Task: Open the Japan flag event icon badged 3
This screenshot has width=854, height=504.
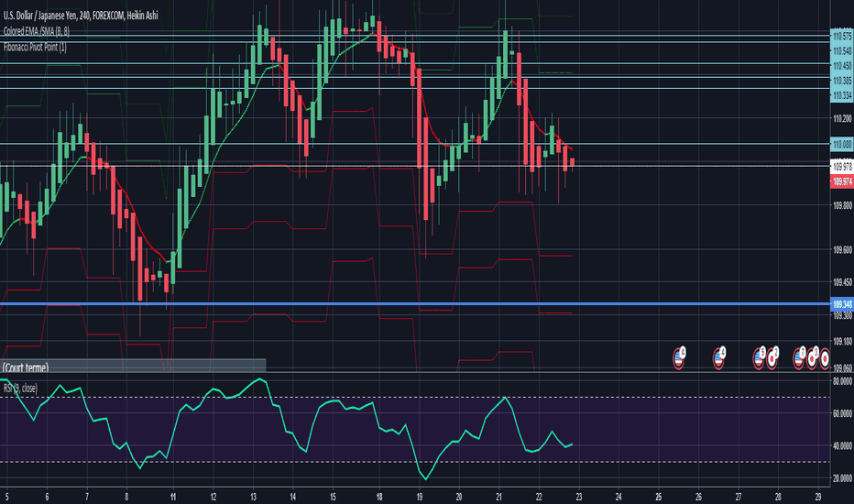Action: tap(812, 358)
